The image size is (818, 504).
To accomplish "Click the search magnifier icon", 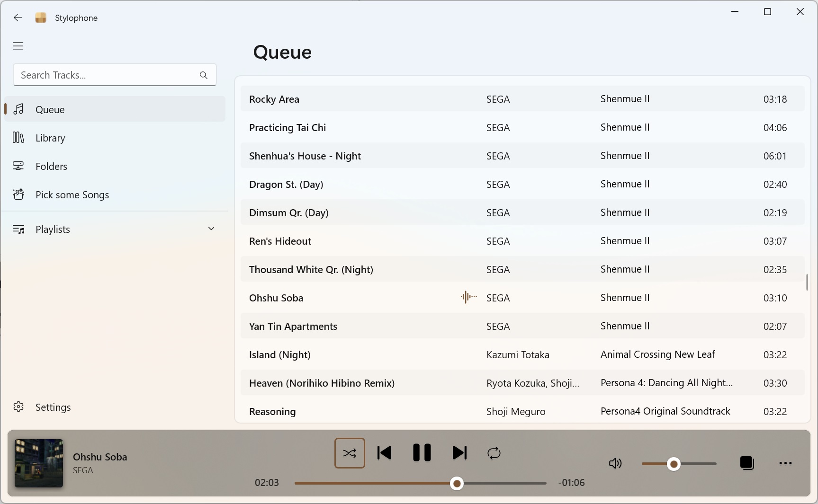I will (x=204, y=75).
